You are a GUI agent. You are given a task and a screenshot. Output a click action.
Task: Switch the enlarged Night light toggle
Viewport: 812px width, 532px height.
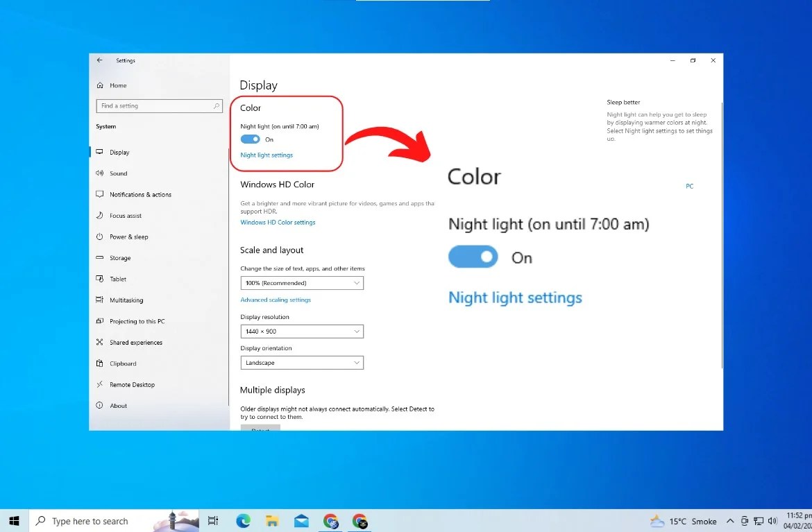tap(473, 257)
